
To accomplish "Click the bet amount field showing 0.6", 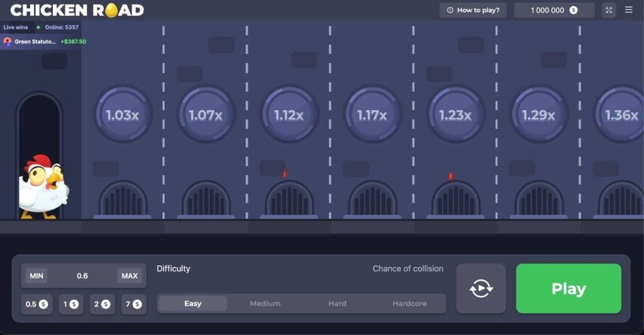I will 82,276.
